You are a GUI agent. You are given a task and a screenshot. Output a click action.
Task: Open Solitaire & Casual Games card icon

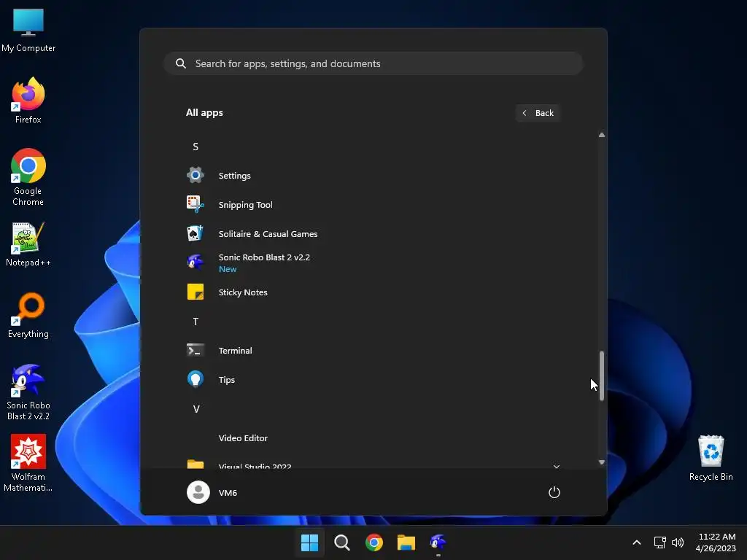[x=196, y=233]
